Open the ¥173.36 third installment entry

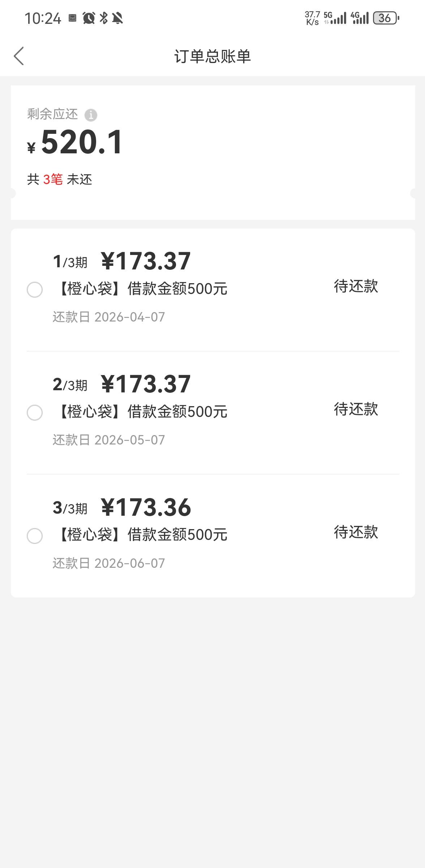tap(146, 507)
